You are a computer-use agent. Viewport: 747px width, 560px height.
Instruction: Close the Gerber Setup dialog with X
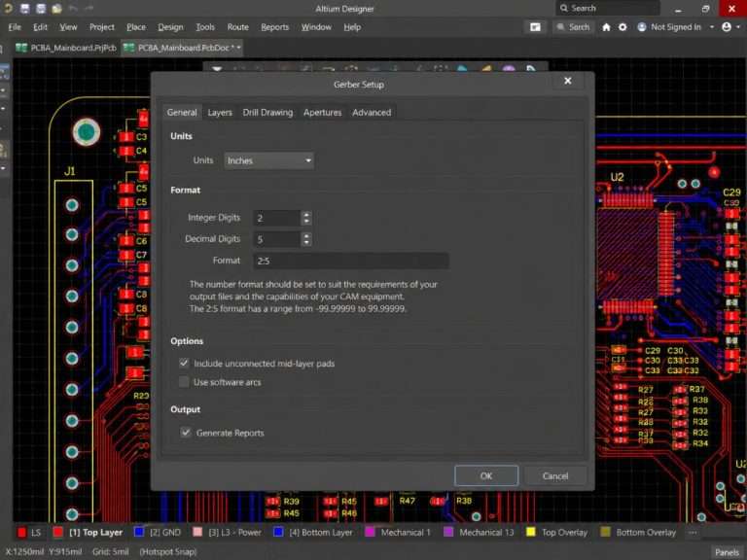[567, 81]
